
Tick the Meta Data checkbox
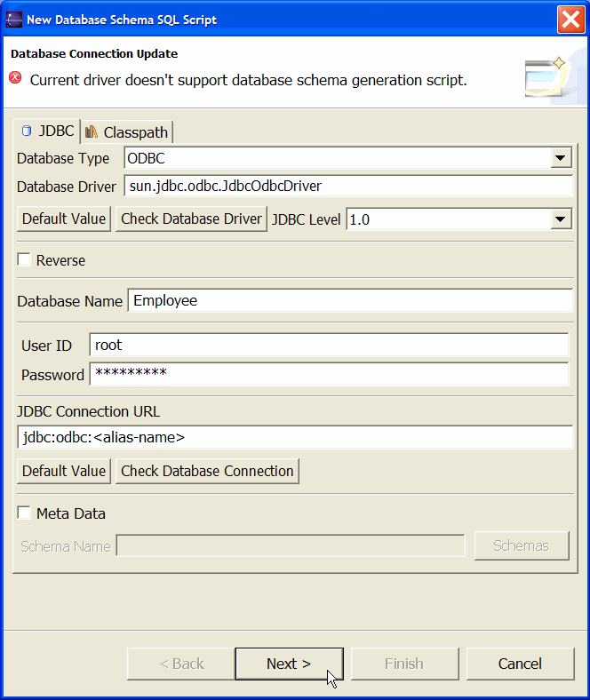coord(24,513)
